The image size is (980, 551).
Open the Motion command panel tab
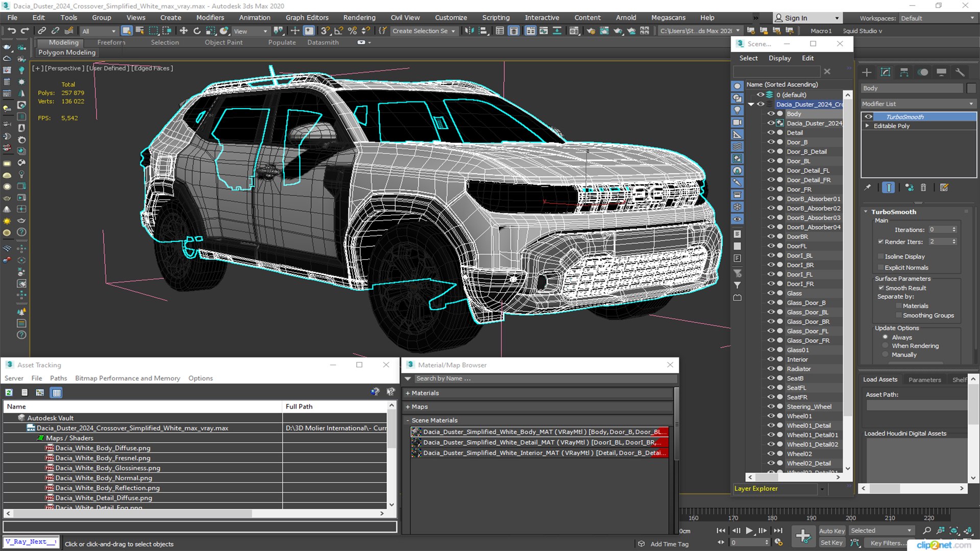(x=923, y=72)
